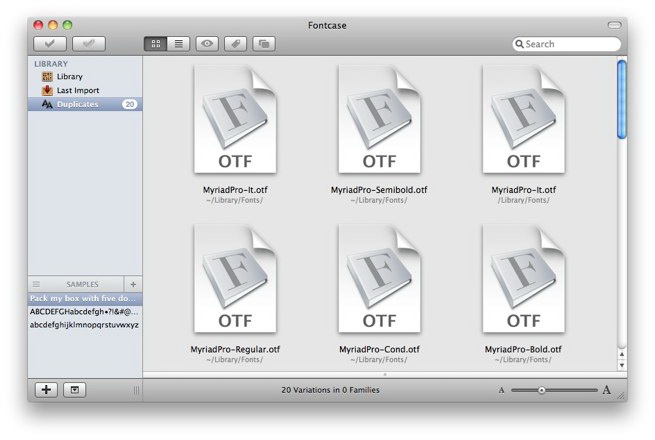Select MyriadPro-Regular.otf font thumbnail
The image size is (655, 440).
[235, 279]
